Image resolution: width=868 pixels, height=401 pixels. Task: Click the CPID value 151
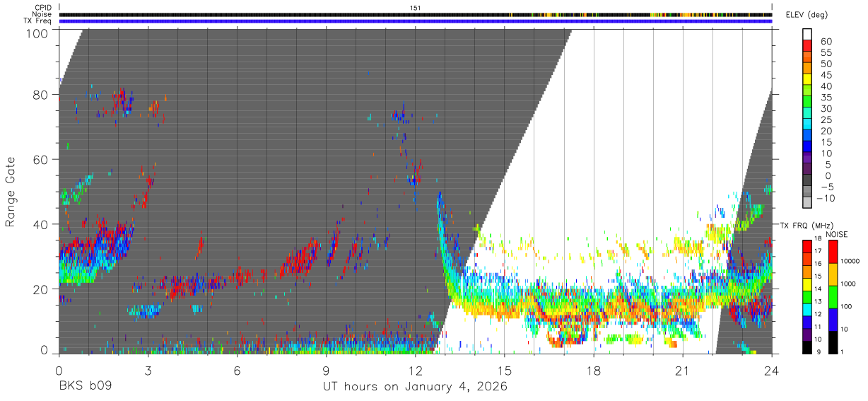(x=416, y=7)
